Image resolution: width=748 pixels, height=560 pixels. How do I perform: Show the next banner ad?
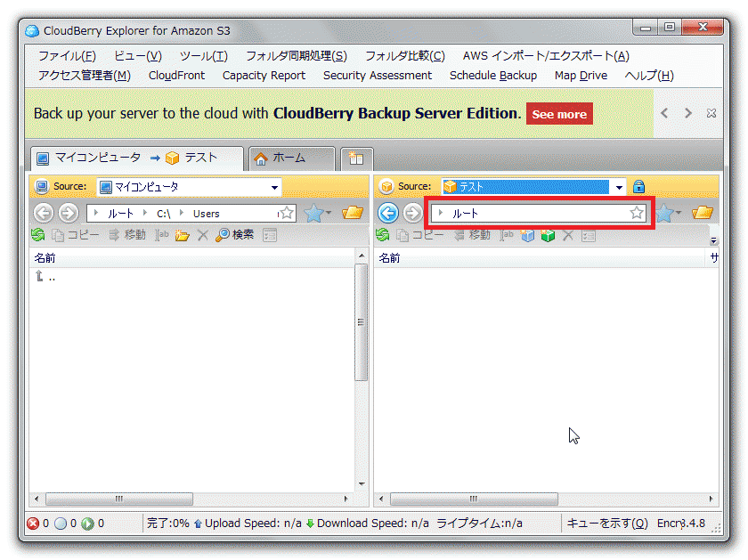click(687, 113)
